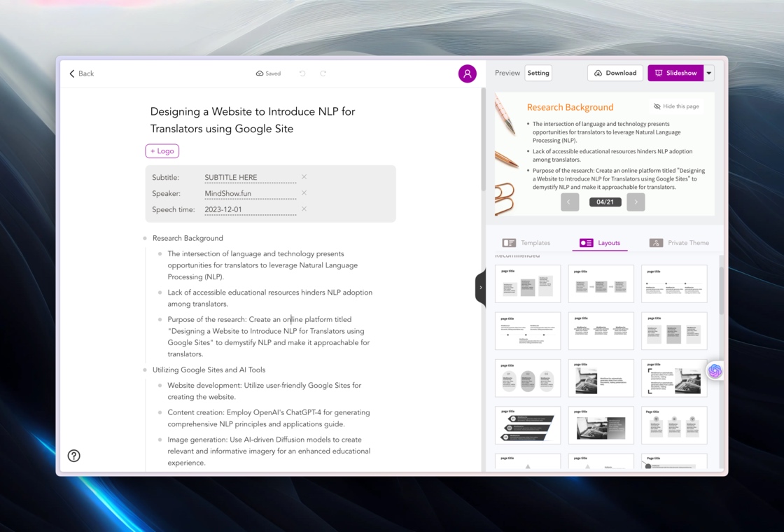The image size is (784, 532).
Task: Click the Lack of accessible educational resources bullet text
Action: (270, 298)
